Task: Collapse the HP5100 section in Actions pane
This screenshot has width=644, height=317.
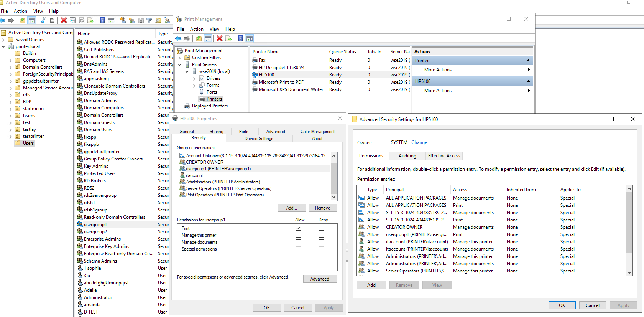Action: click(x=528, y=81)
